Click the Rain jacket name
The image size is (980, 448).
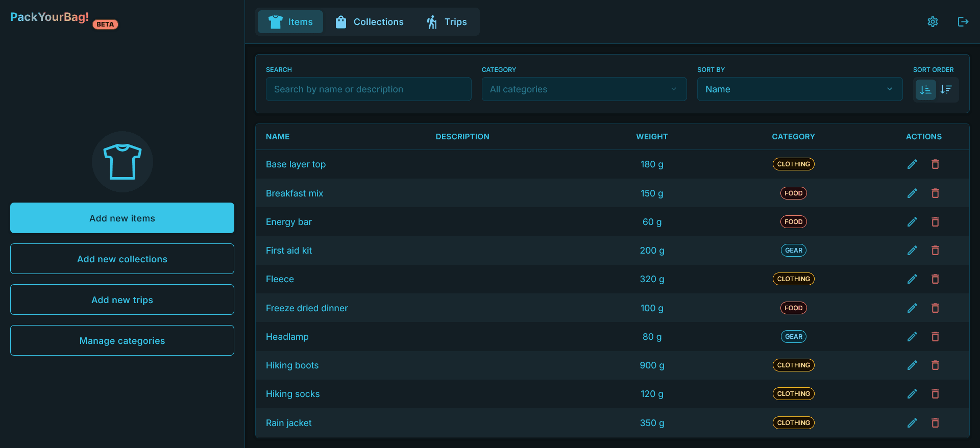pos(288,423)
